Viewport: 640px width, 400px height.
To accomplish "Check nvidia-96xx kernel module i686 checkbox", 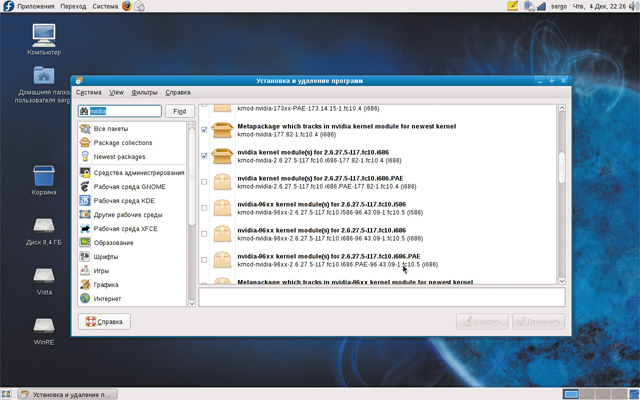I will (204, 234).
